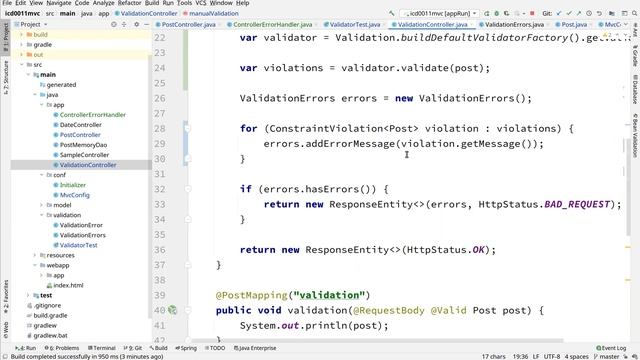Click the Debug bug icon in toolbar

497,13
